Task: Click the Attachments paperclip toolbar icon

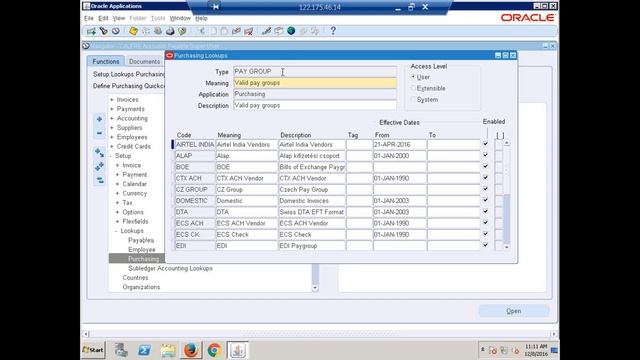Action: (303, 31)
